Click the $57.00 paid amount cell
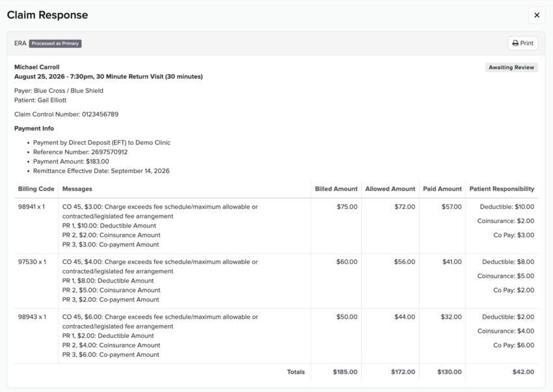 pos(452,207)
